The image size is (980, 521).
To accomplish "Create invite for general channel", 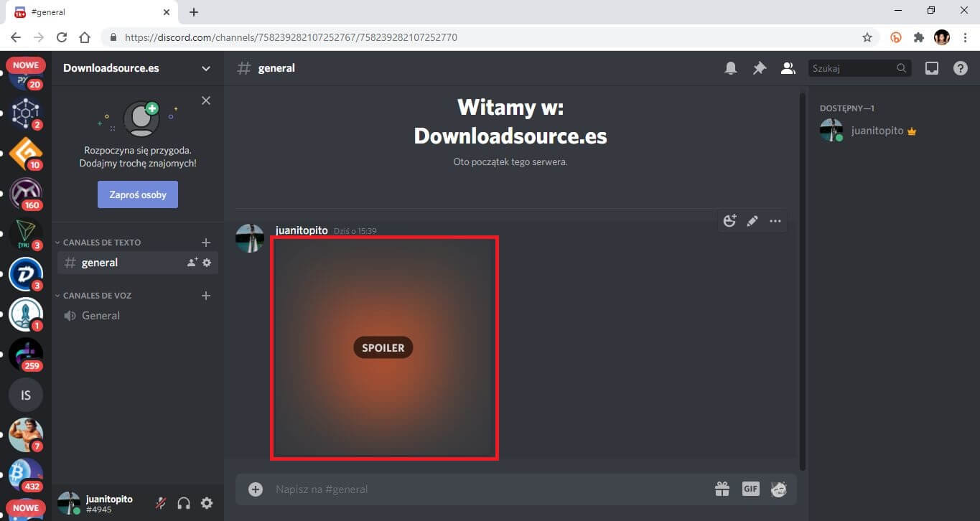I will (192, 263).
